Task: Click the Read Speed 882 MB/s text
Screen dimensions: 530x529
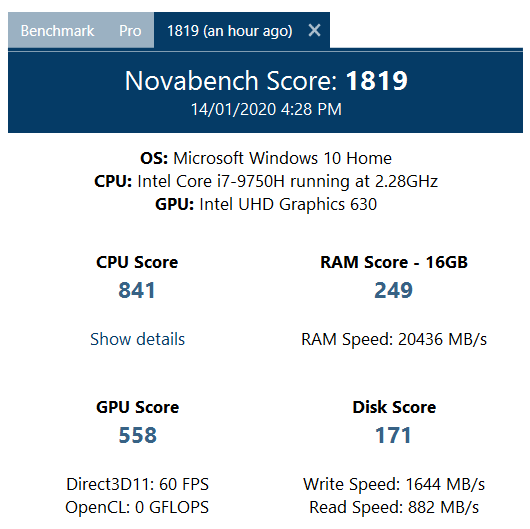Action: click(x=394, y=507)
